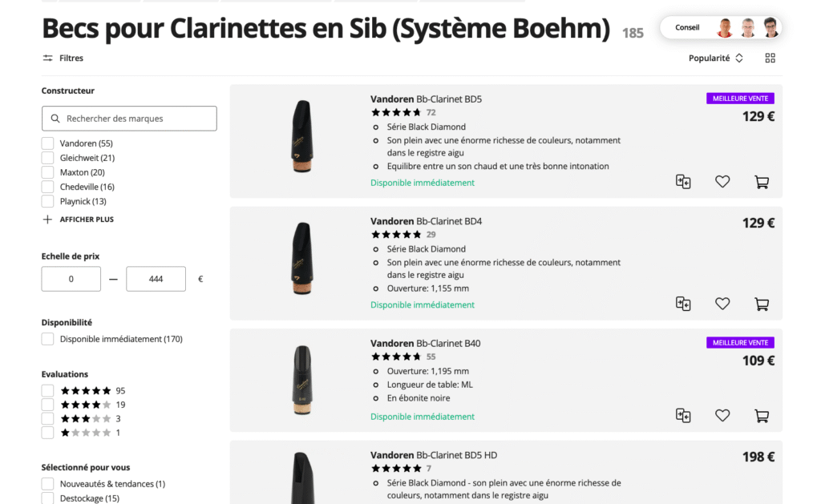
Task: Add Vandoren BD5 to shopping cart
Action: point(761,181)
